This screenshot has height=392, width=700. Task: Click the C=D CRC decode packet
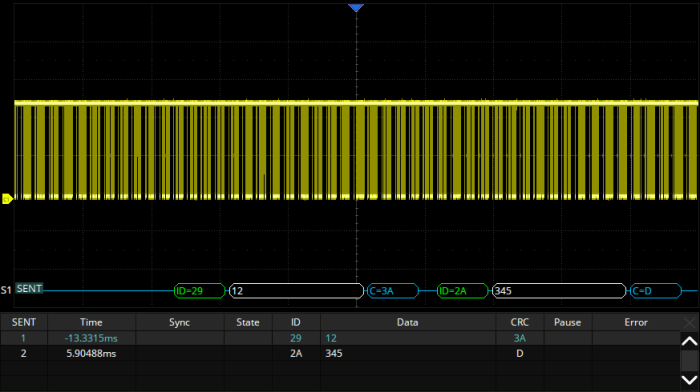[x=656, y=291]
